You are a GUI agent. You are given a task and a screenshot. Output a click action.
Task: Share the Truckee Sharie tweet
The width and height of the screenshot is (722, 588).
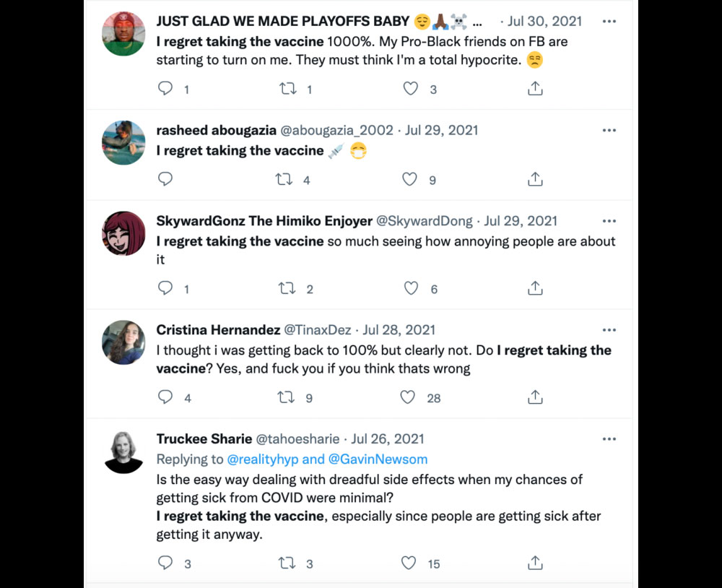click(535, 562)
